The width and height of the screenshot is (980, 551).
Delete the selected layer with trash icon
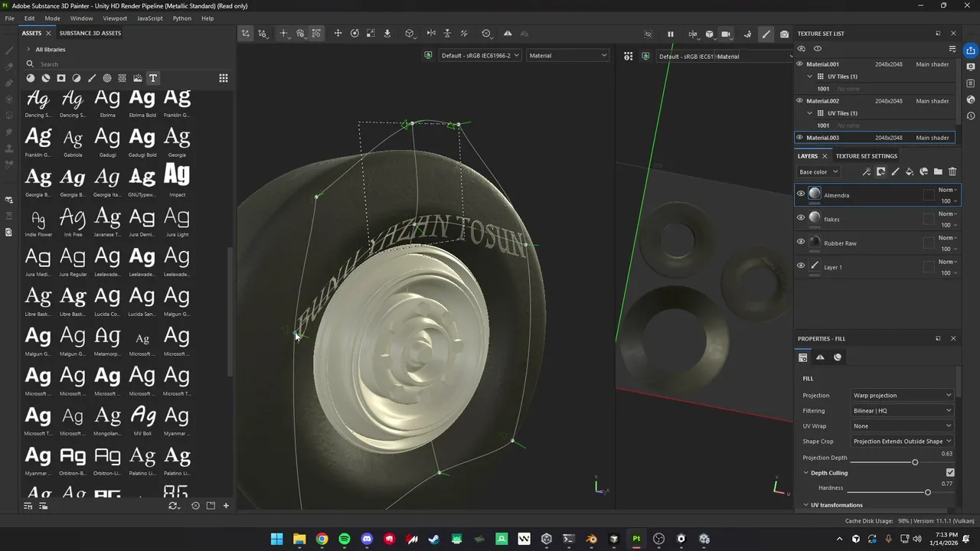952,172
